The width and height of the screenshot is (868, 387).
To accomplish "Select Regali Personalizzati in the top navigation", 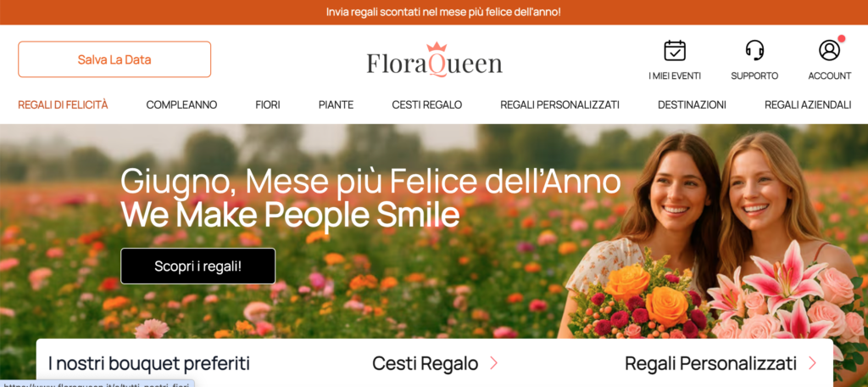I will [559, 104].
